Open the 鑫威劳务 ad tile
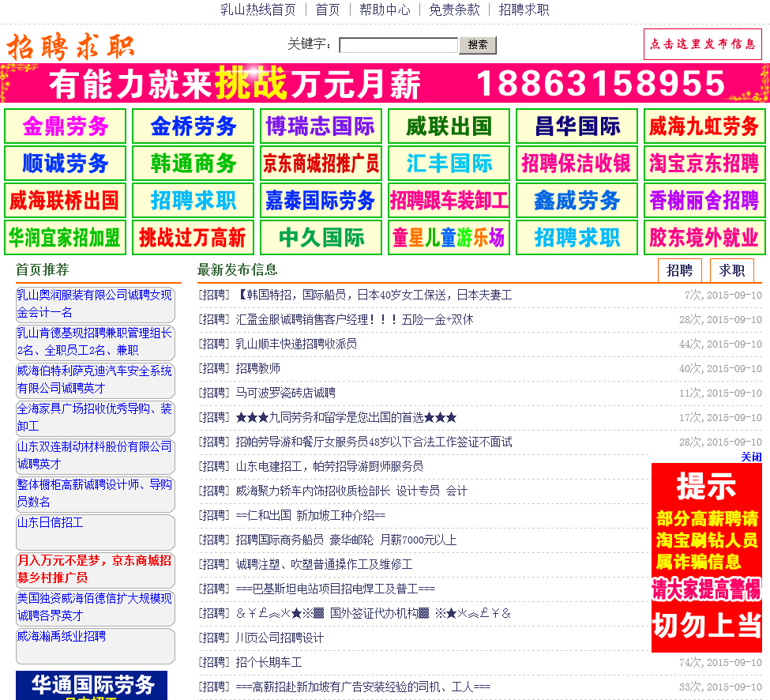 coord(577,201)
